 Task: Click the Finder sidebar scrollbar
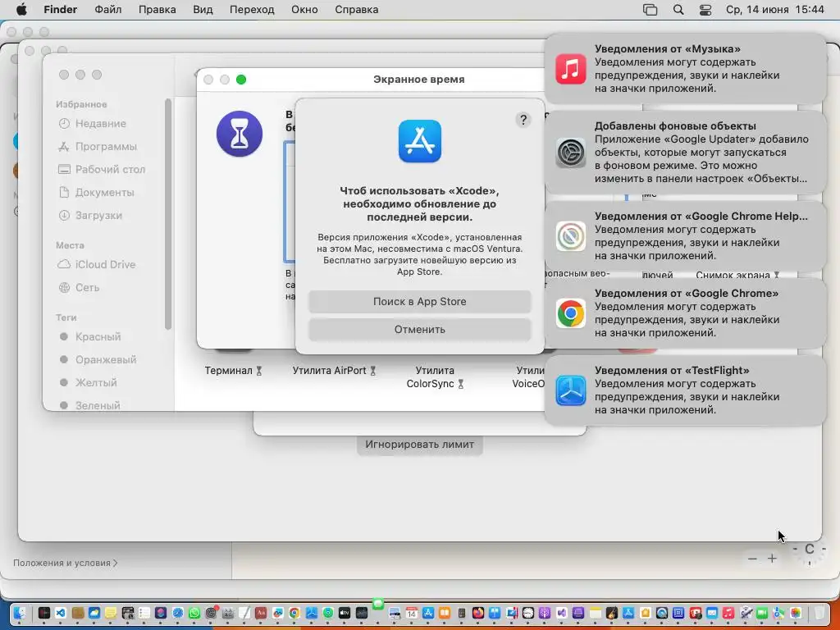click(167, 214)
